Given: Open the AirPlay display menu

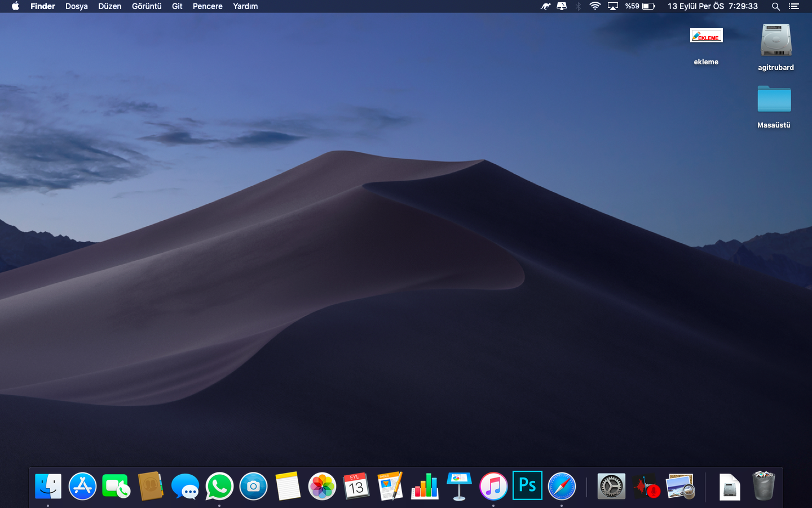Looking at the screenshot, I should 613,6.
